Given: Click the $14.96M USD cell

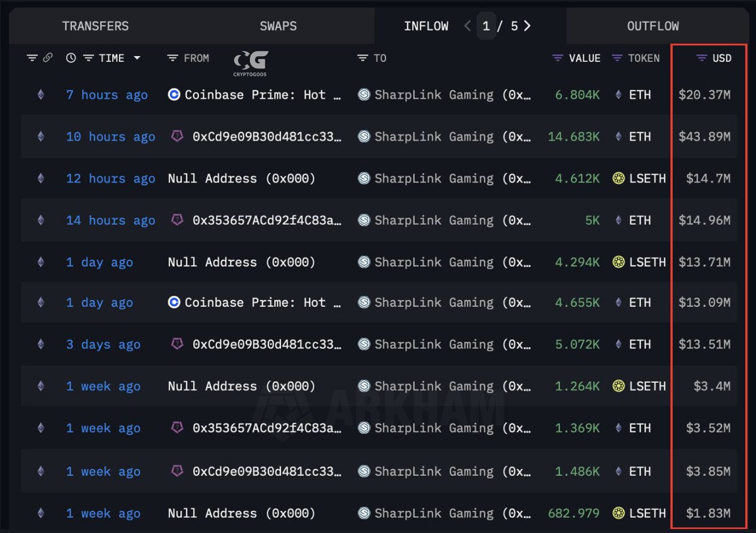Looking at the screenshot, I should coord(704,220).
